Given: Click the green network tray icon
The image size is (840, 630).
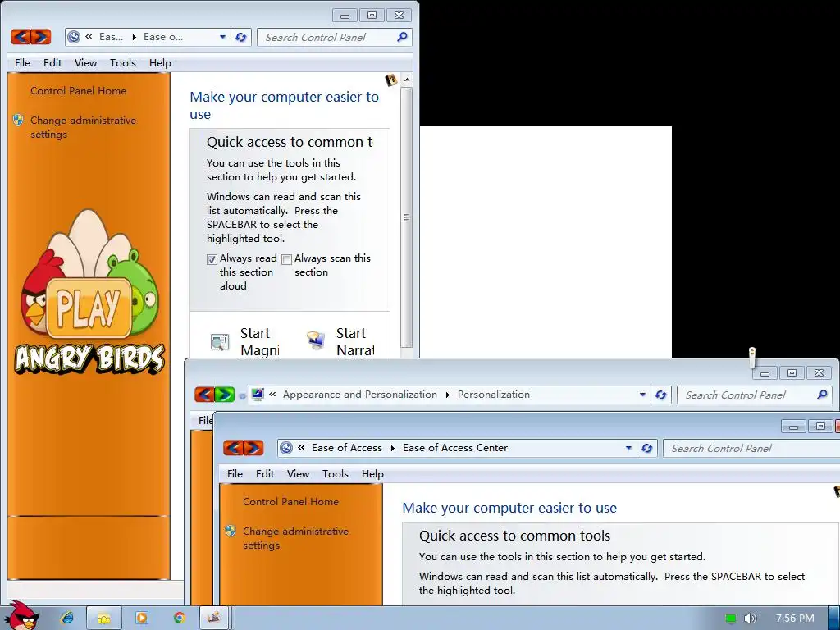Looking at the screenshot, I should [x=731, y=619].
